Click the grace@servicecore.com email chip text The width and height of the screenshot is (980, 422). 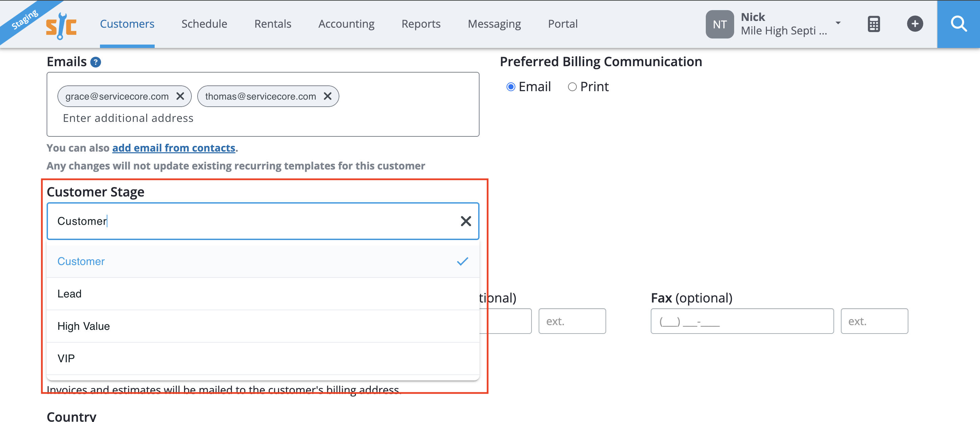117,96
